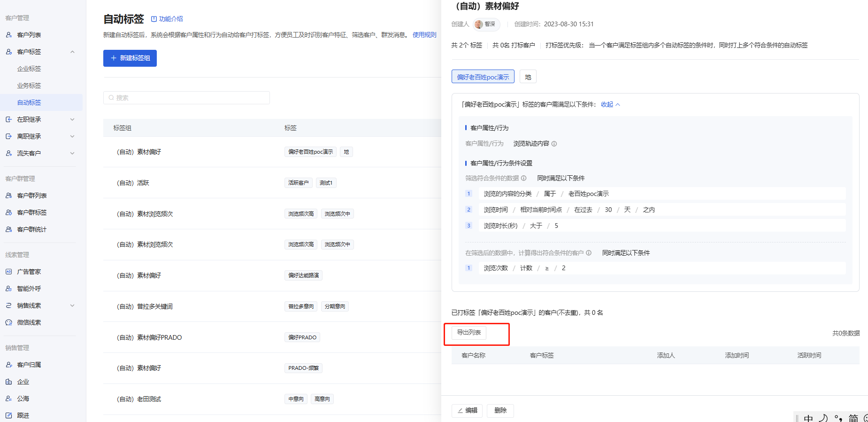Select the (自动) 普拉多关键词 row
Screen dimensions: 868x422
[272, 306]
